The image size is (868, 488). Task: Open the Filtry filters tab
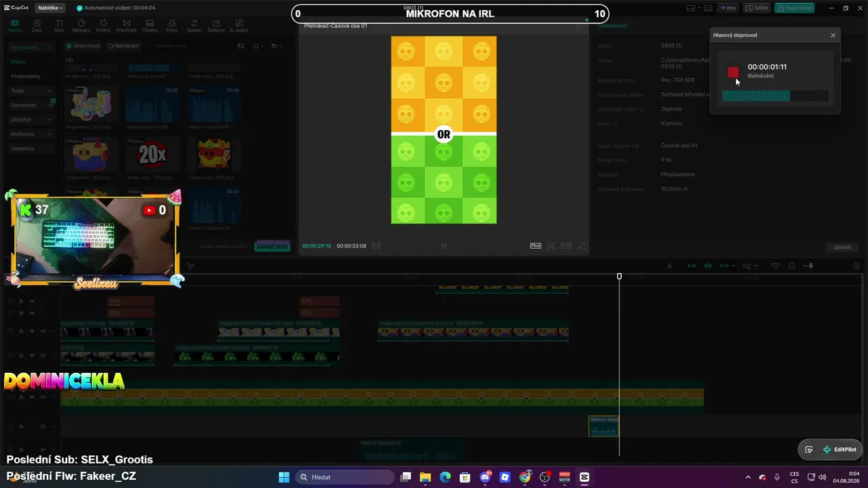(x=172, y=26)
